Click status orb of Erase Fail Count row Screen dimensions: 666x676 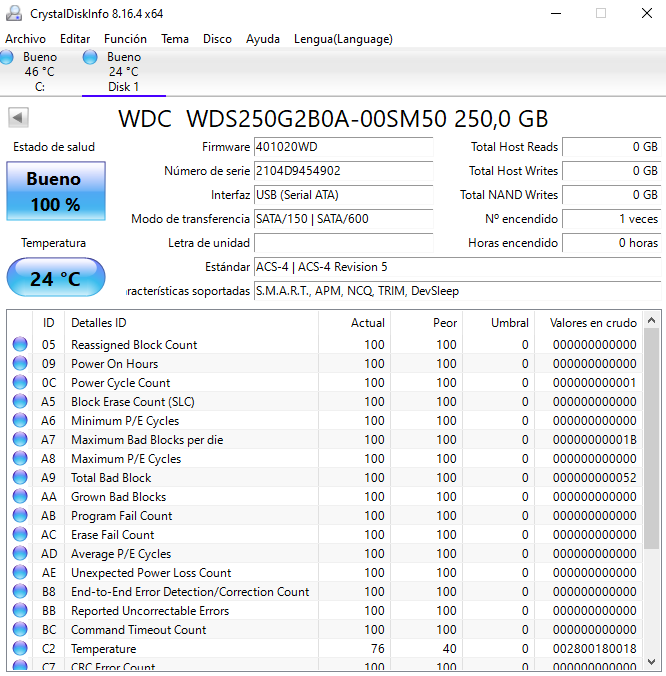[x=20, y=534]
